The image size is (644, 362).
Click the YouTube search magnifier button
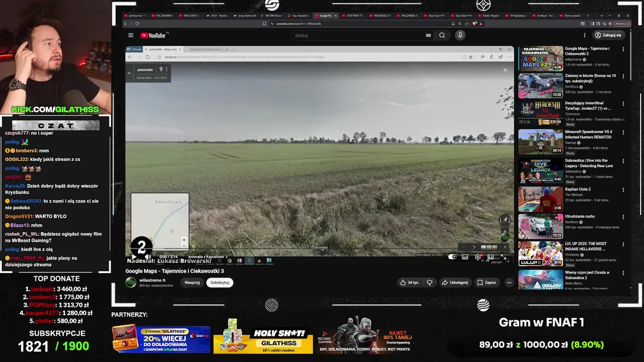[442, 35]
